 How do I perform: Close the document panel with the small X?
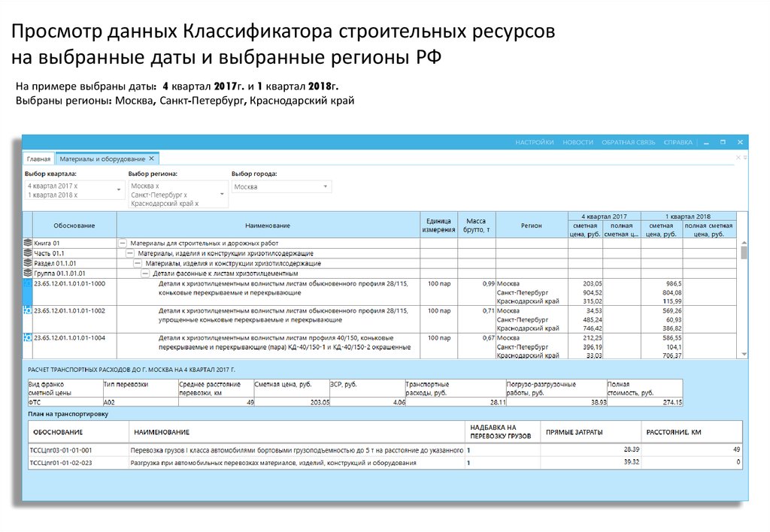coord(744,158)
